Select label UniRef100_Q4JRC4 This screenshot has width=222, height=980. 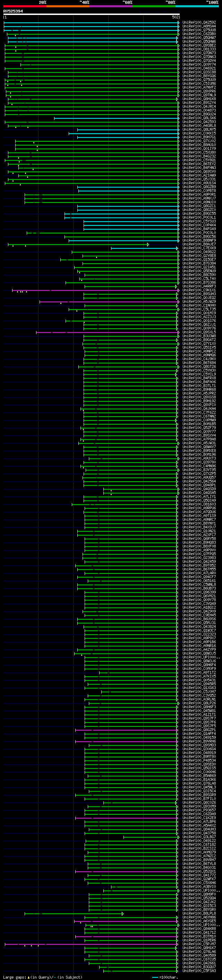click(x=199, y=106)
